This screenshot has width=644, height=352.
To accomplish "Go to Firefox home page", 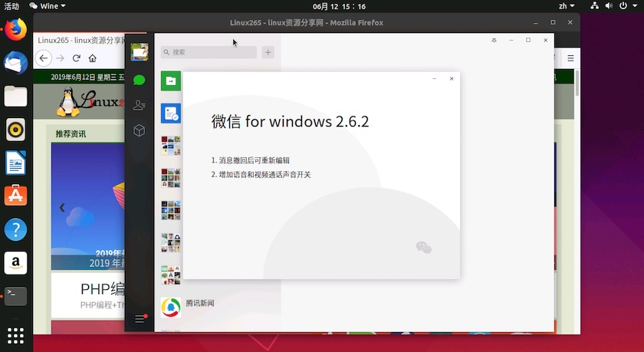I will (93, 58).
